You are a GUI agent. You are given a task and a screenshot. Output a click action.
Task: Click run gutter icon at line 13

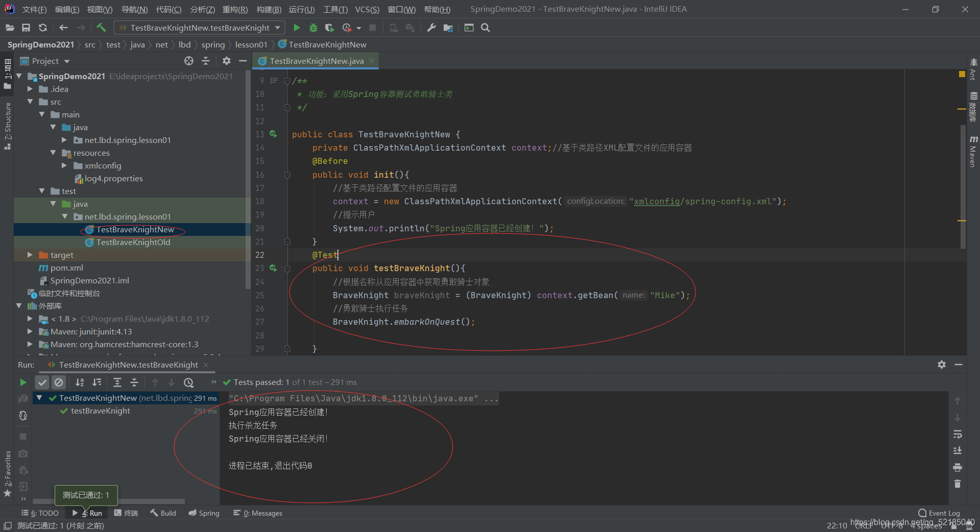point(273,134)
